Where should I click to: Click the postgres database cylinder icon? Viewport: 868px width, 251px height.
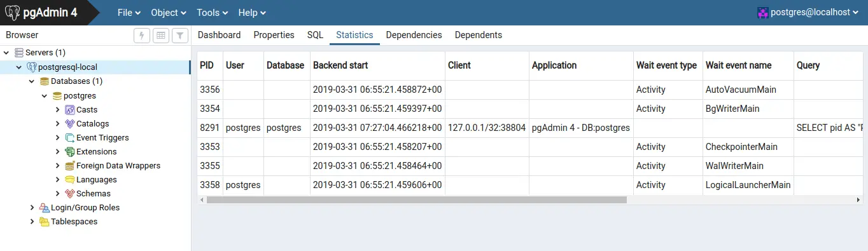pyautogui.click(x=57, y=96)
